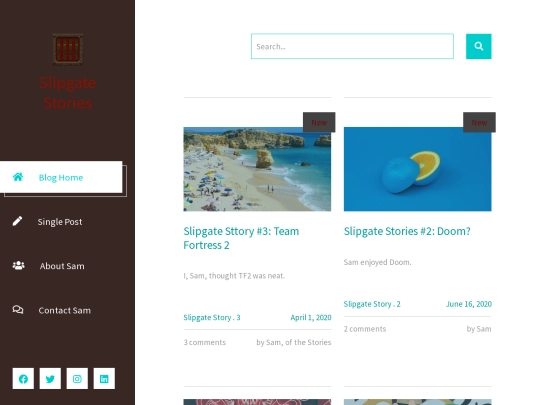Click the June 16, 2020 date
540x405 pixels.
tap(469, 304)
